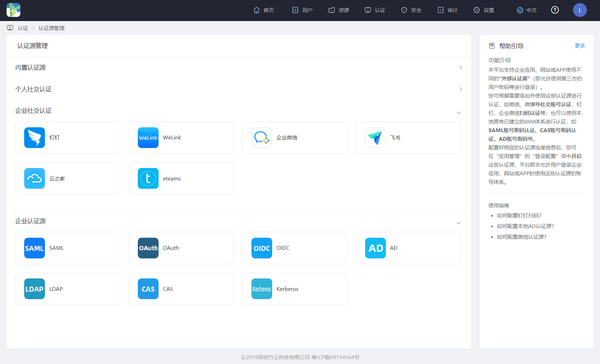
Task: Click the OAuth logo icon
Action: click(x=148, y=248)
